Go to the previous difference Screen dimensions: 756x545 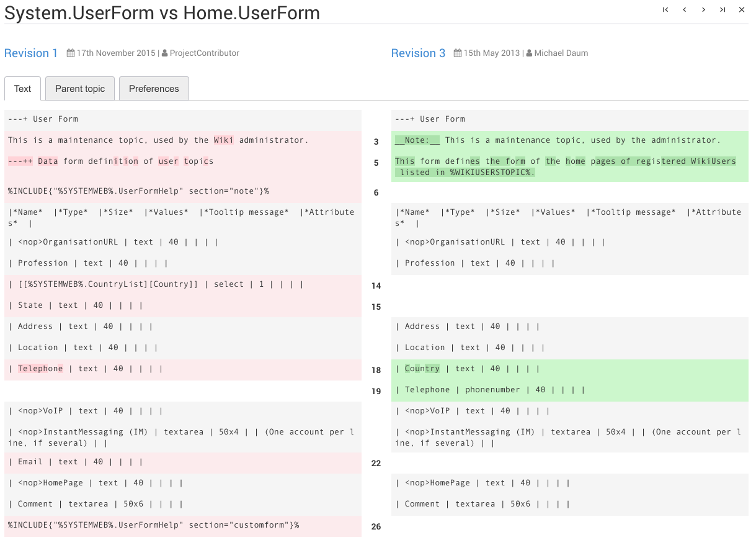click(x=685, y=9)
